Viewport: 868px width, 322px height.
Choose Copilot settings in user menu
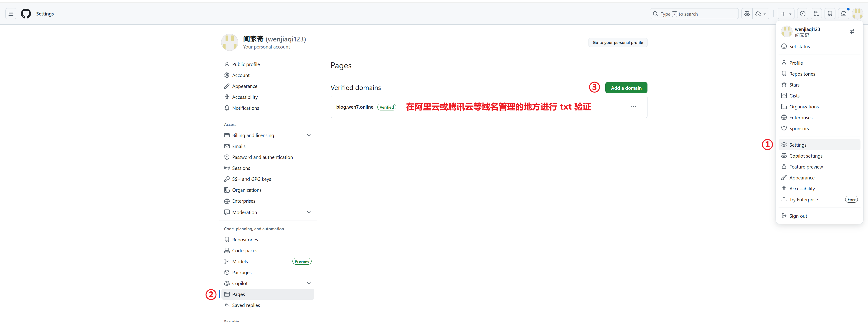tap(806, 156)
